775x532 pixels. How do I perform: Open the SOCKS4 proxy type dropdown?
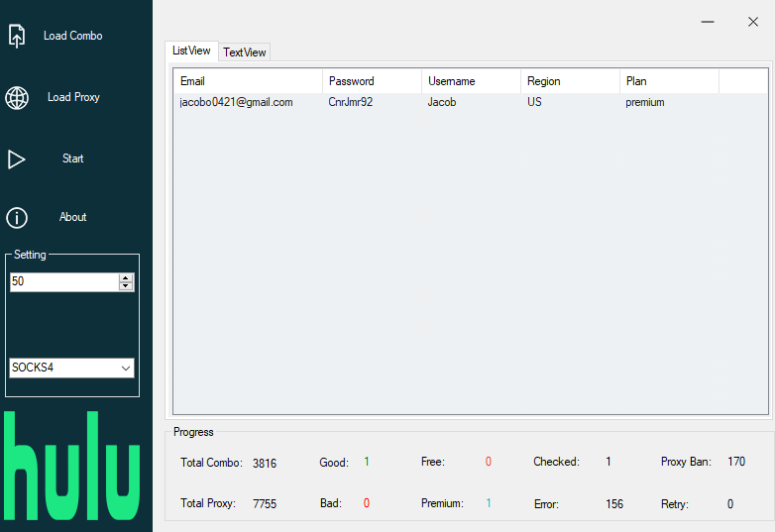coord(71,368)
